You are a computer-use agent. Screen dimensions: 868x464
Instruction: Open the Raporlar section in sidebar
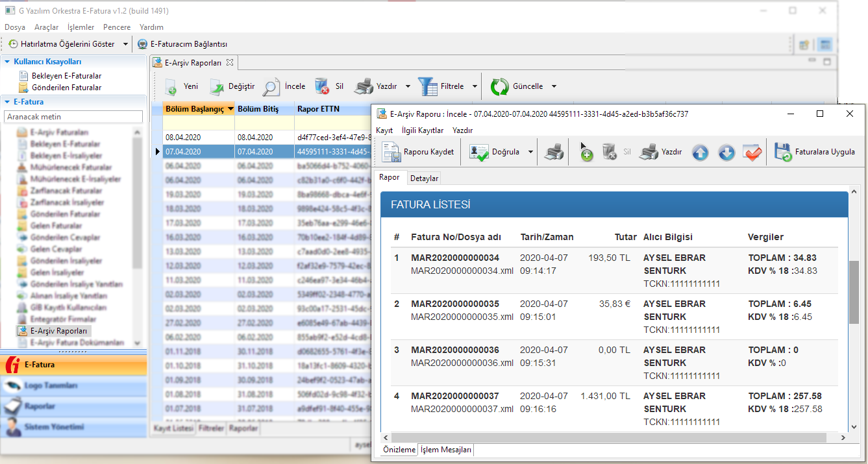[x=40, y=406]
